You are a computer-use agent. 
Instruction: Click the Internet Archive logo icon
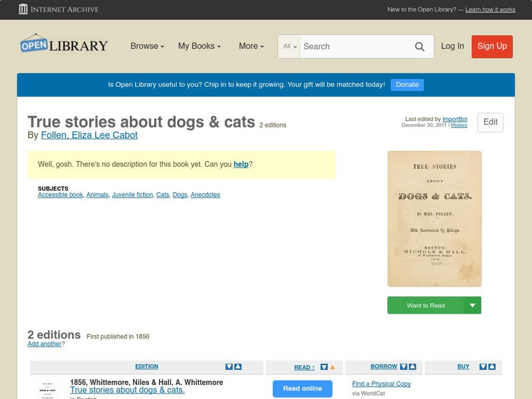pyautogui.click(x=23, y=9)
